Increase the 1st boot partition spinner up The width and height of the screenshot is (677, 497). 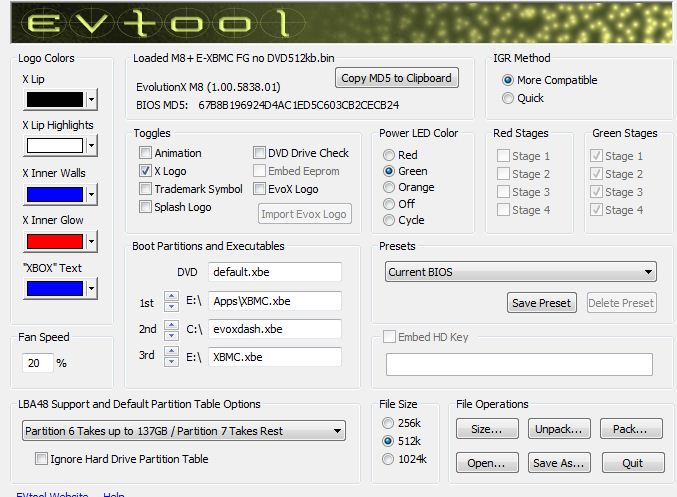[x=171, y=296]
